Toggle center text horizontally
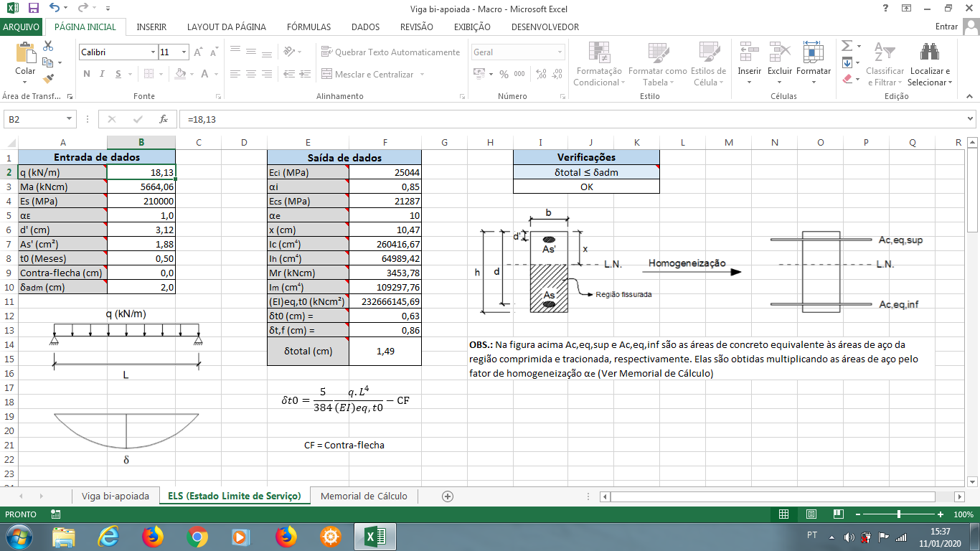 (250, 74)
